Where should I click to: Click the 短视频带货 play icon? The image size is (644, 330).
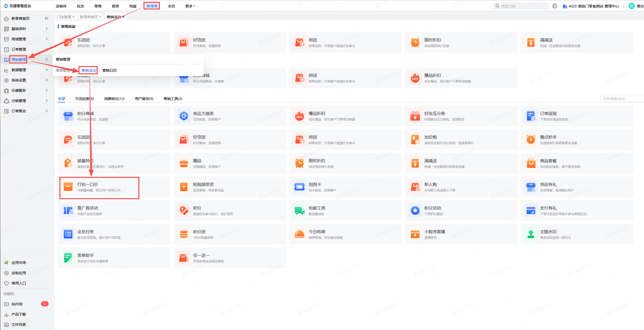point(184,187)
